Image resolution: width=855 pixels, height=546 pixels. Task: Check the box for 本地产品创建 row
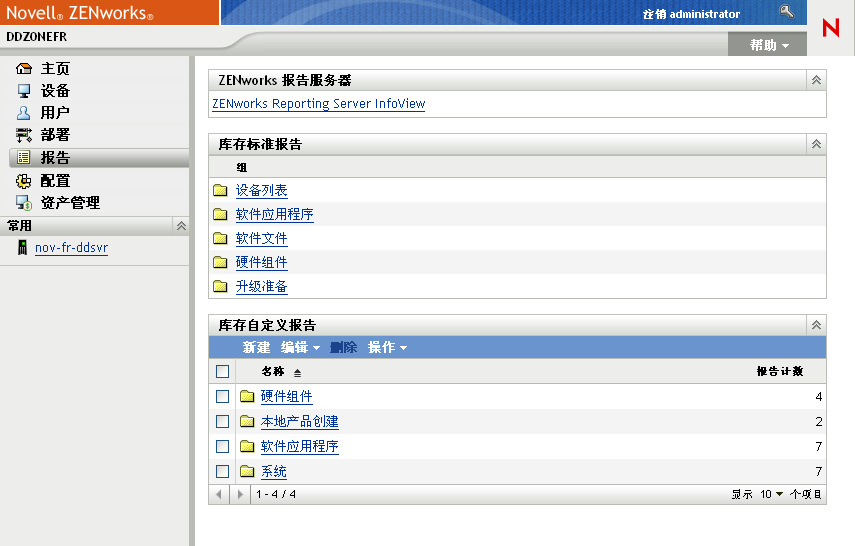coord(222,422)
